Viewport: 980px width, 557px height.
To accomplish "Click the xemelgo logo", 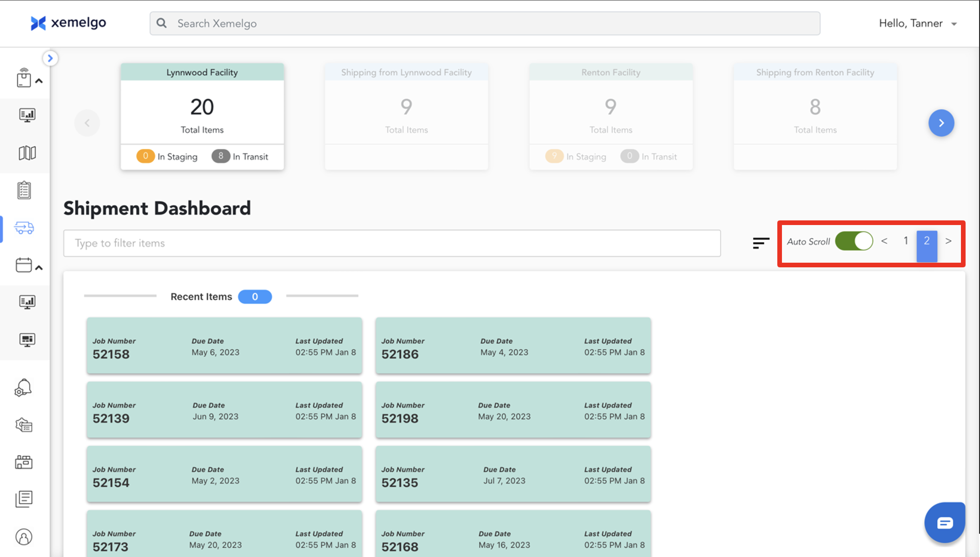I will [68, 23].
